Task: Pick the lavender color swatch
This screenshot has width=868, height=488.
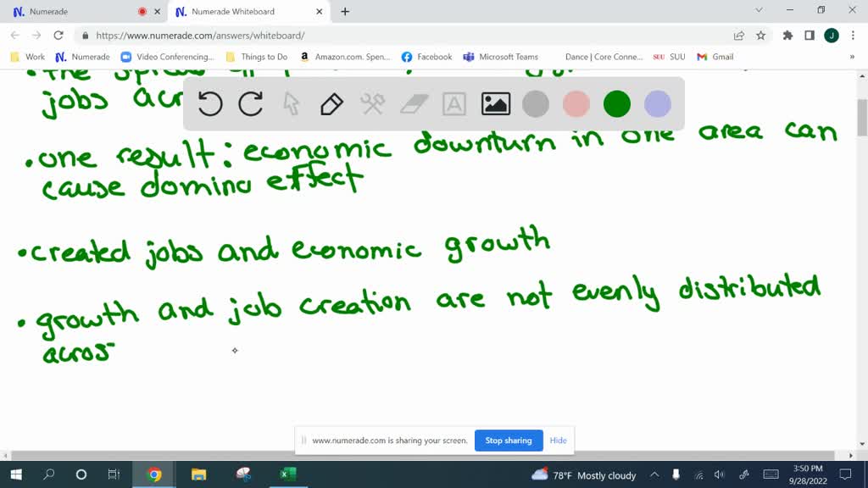Action: pos(658,104)
